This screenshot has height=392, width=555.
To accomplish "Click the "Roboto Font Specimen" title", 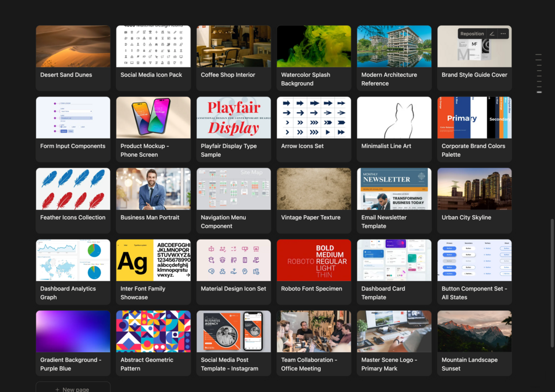I will coord(311,289).
